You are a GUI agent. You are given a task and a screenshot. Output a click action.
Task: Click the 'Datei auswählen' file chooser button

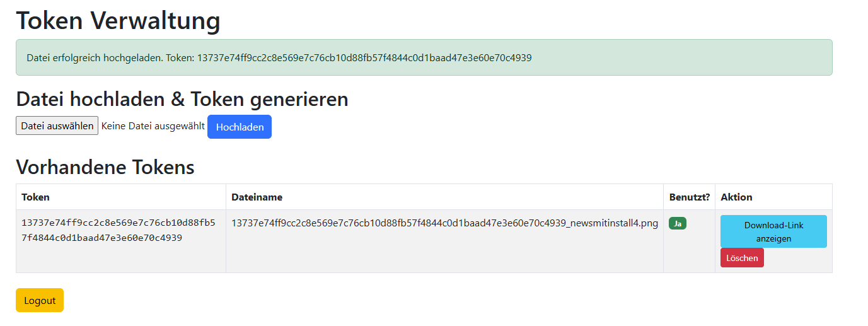(57, 125)
